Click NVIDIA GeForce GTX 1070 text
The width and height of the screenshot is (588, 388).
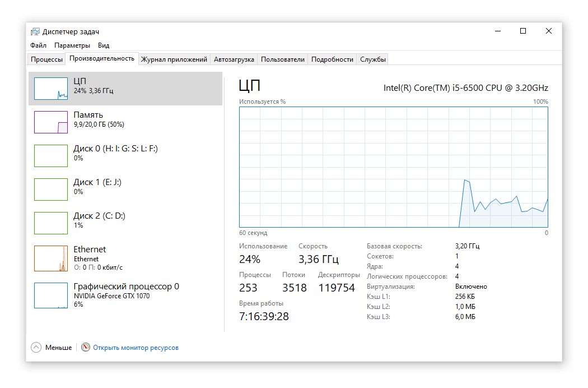click(112, 296)
